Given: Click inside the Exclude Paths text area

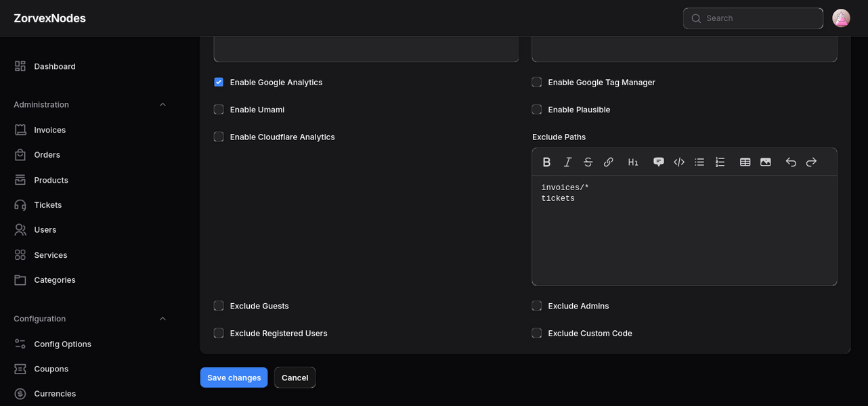Looking at the screenshot, I should [x=685, y=230].
